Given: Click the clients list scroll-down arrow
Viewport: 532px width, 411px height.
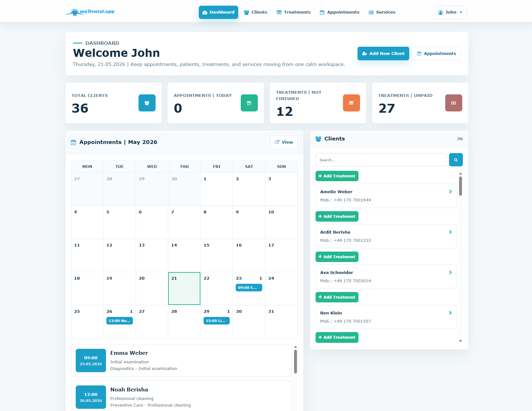Looking at the screenshot, I should point(460,341).
